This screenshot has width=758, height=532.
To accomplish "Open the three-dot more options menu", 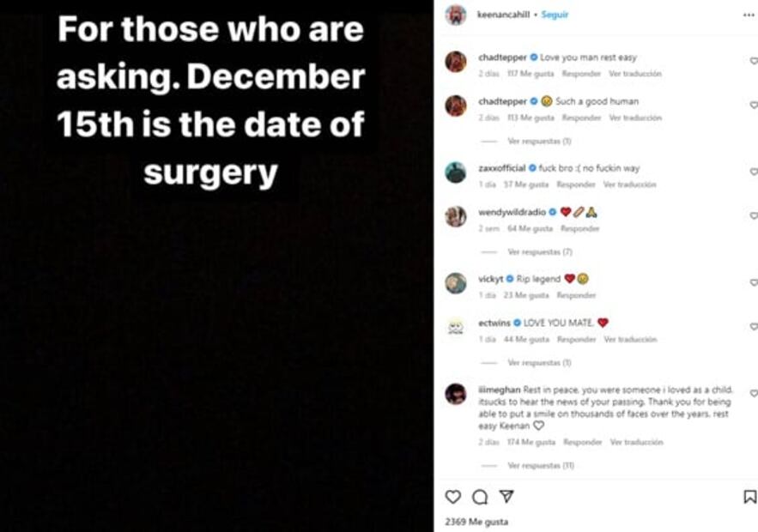I will pos(749,15).
